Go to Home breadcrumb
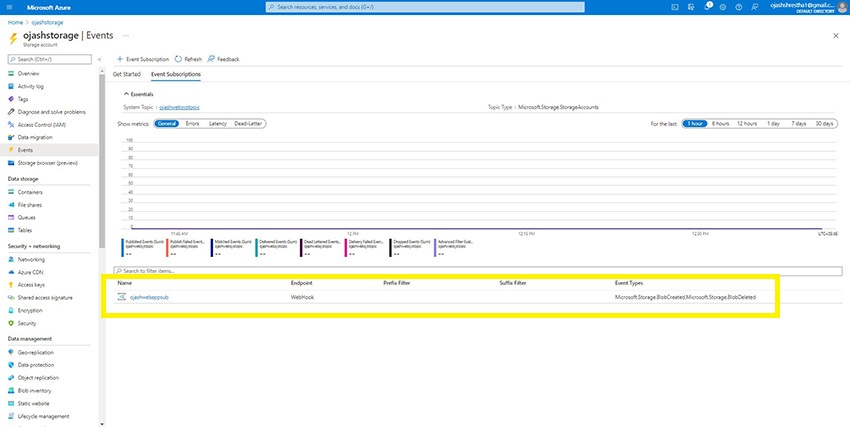This screenshot has height=427, width=850. (15, 22)
